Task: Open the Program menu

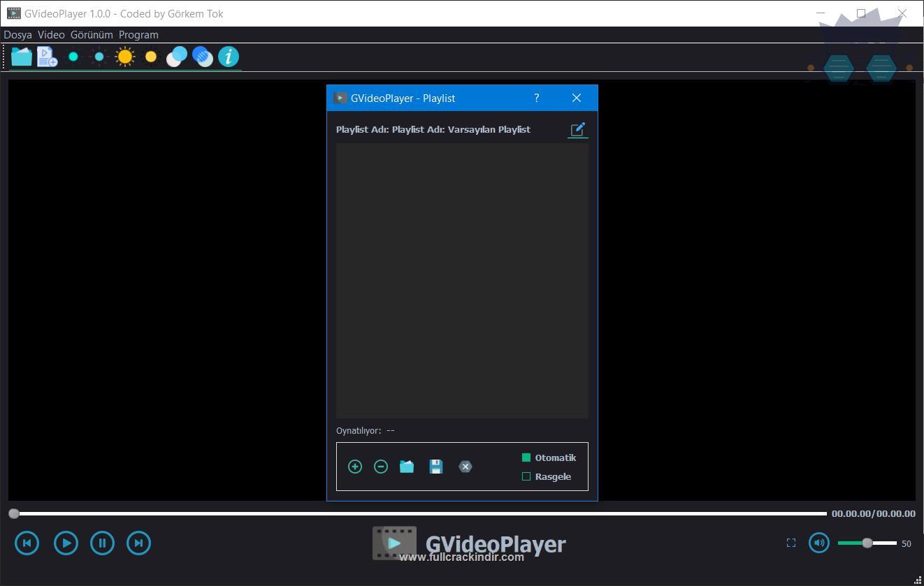Action: click(x=138, y=34)
